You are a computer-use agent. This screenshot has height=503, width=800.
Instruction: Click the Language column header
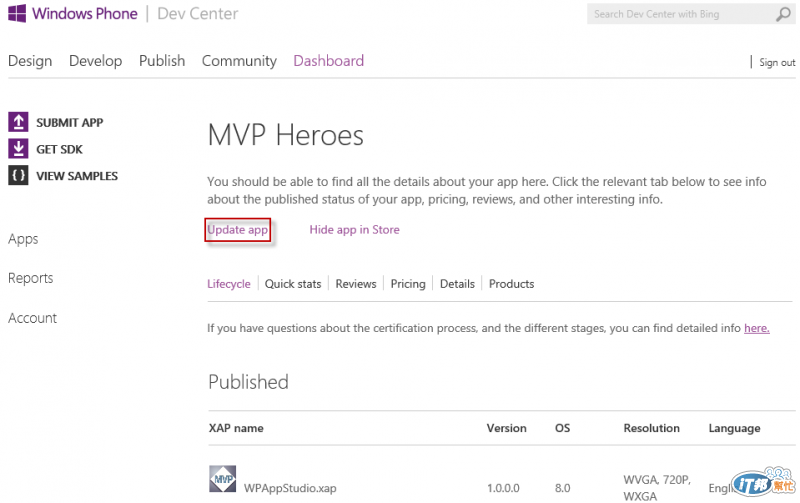click(734, 429)
